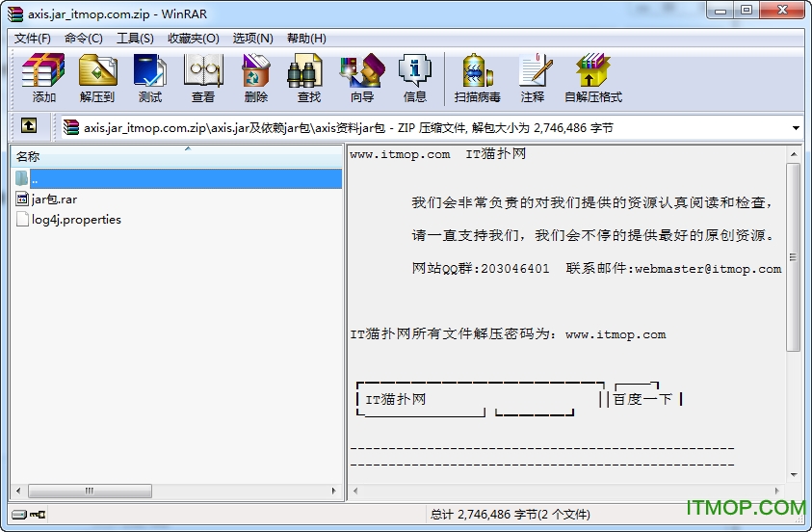Maximize the WinRAR window
812x532 pixels.
click(747, 11)
